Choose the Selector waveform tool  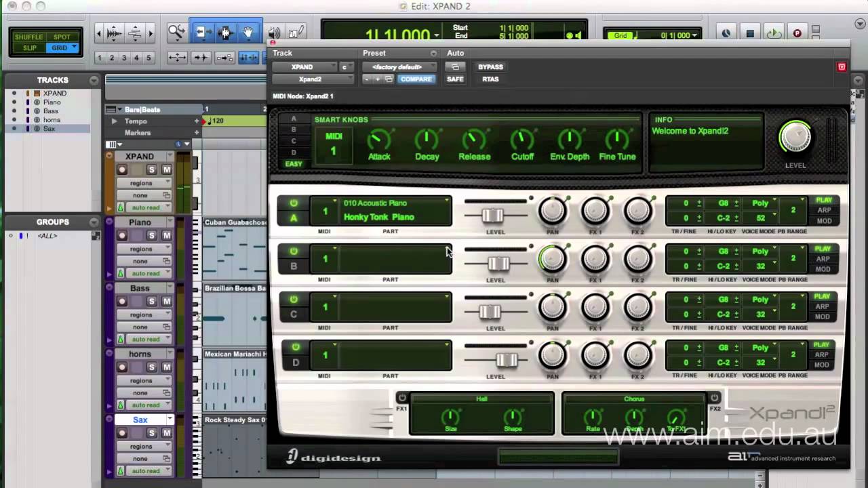coord(225,32)
